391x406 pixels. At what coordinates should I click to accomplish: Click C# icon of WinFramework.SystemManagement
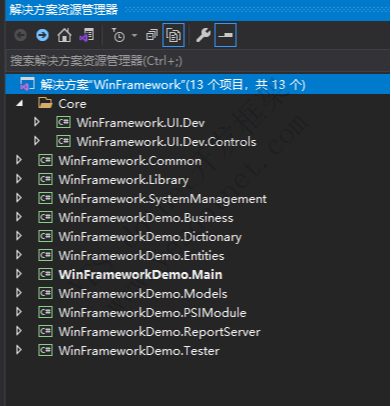(x=45, y=198)
